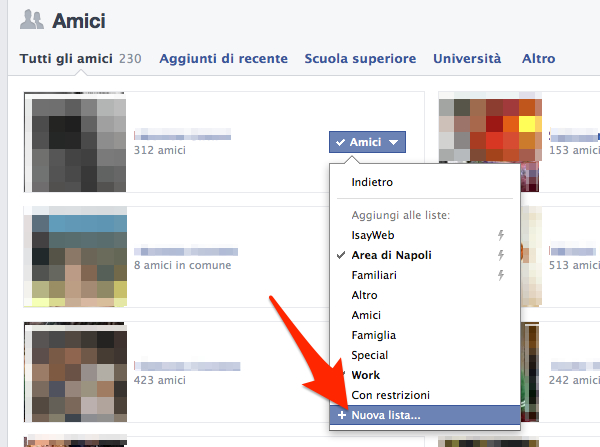Toggle the Work list membership
600x447 pixels.
(x=425, y=375)
